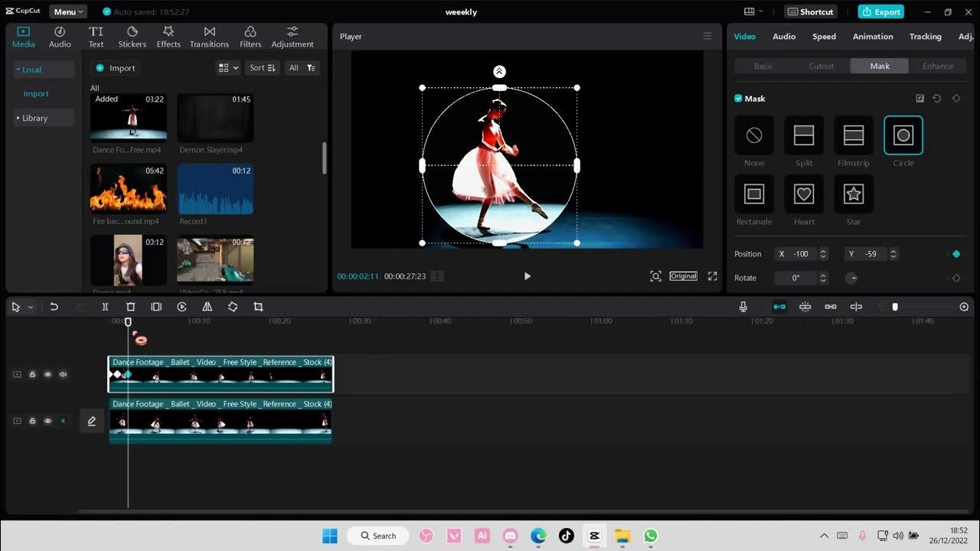The width and height of the screenshot is (980, 551).
Task: Open the grid view options dropdown
Action: click(x=228, y=68)
